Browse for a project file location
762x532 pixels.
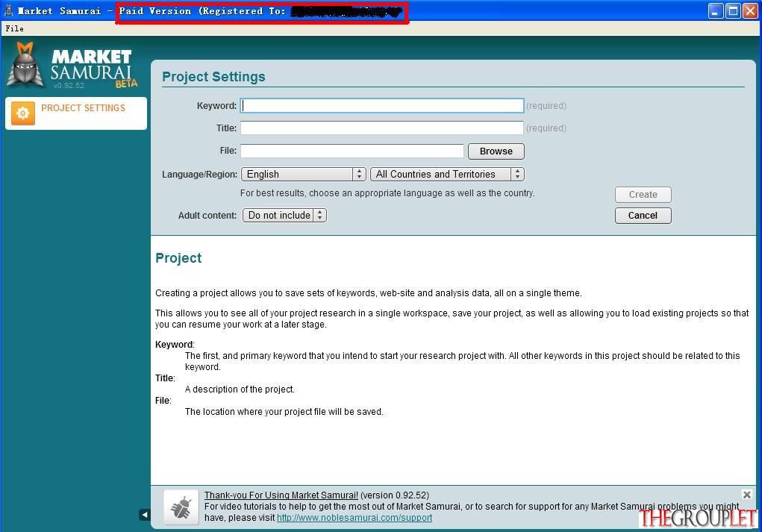point(496,151)
